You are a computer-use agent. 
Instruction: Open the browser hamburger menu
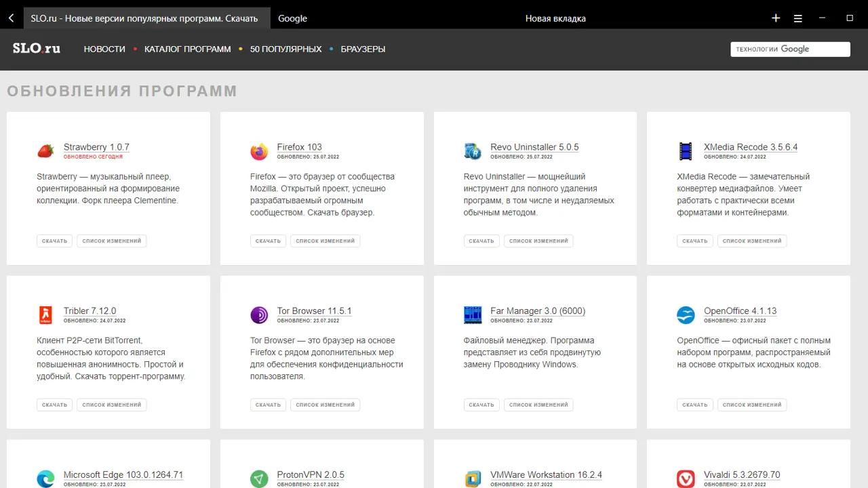click(798, 18)
